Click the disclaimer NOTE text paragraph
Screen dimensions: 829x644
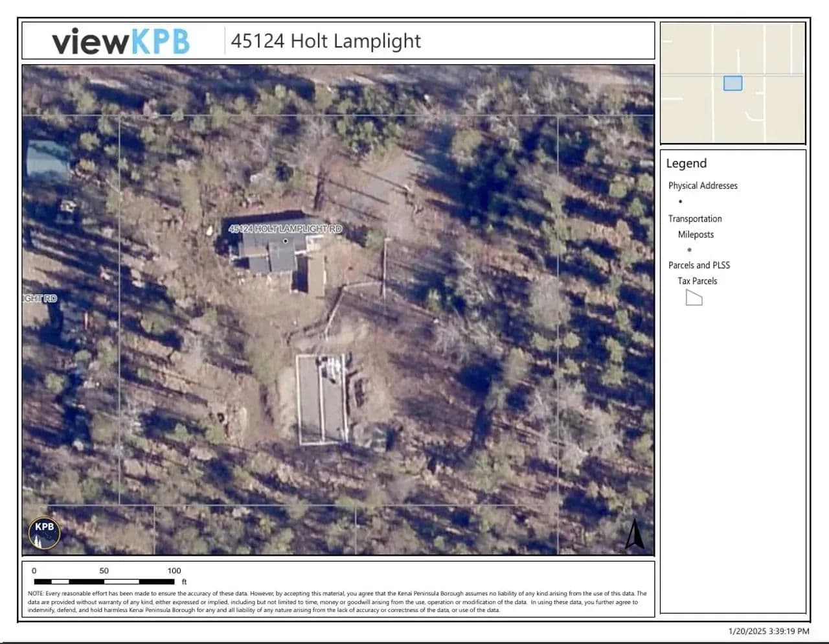[337, 601]
